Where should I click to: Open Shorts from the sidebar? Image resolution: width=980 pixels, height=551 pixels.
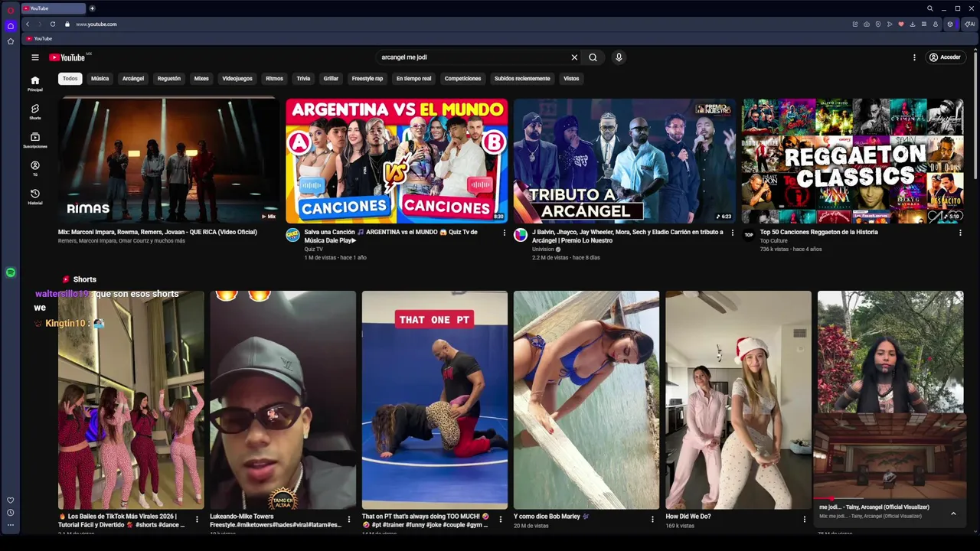[34, 112]
